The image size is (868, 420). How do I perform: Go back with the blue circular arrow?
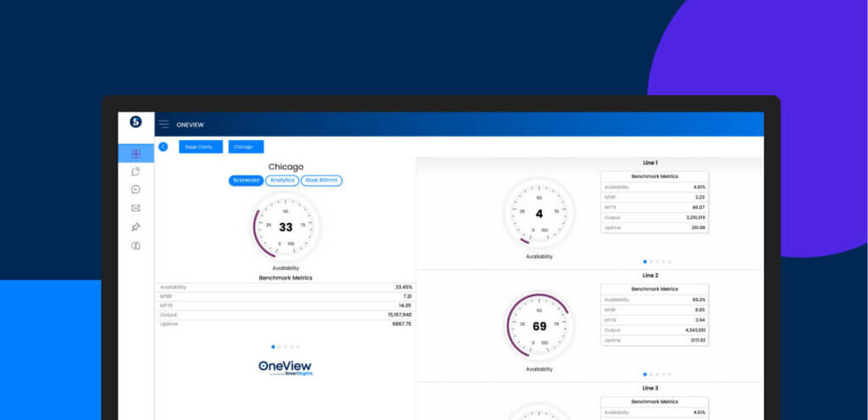coord(164,147)
